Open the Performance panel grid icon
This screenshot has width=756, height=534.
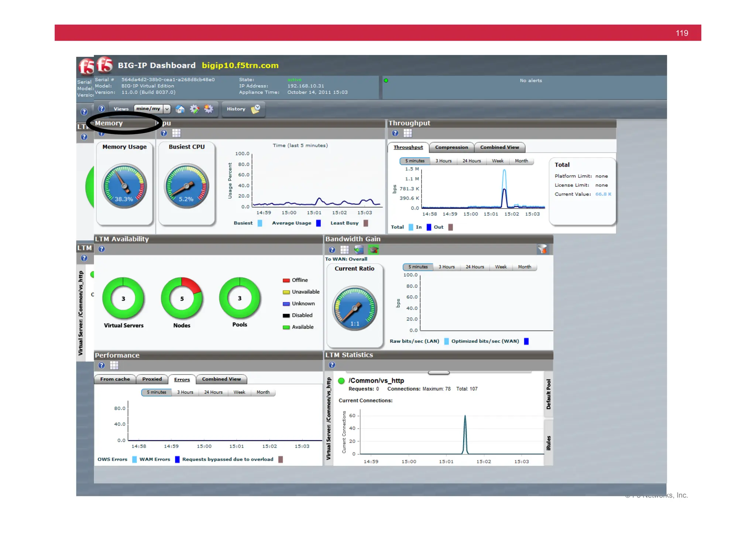[114, 365]
